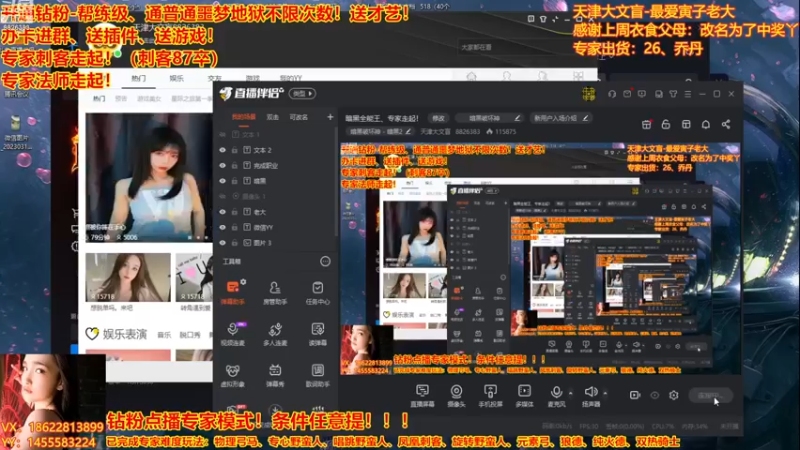Switch to the first scene tab
This screenshot has height=450, width=800.
(244, 117)
